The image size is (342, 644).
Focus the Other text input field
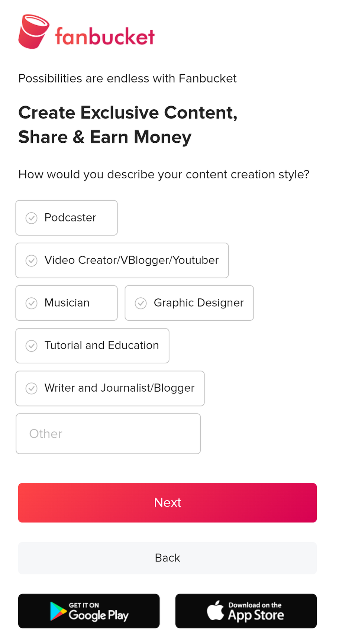click(108, 434)
